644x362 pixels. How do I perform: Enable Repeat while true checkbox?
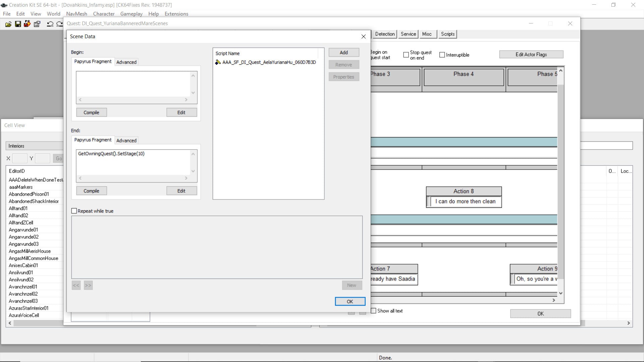(x=74, y=211)
